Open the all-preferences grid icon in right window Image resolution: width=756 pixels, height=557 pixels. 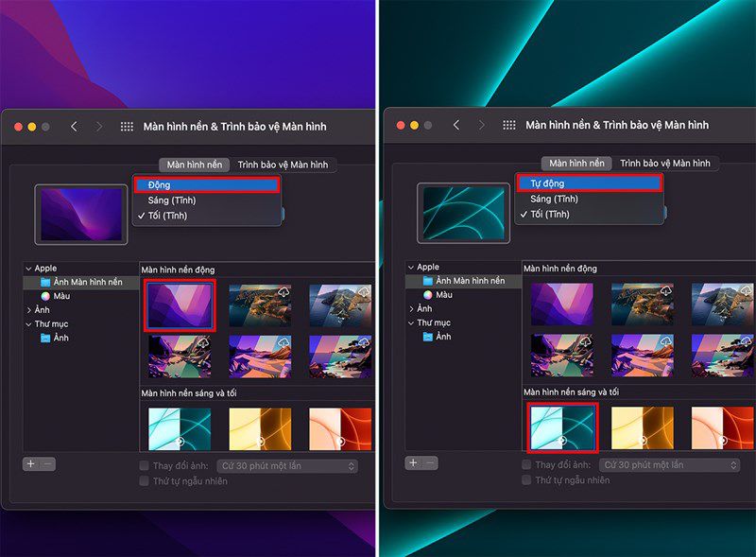[509, 125]
